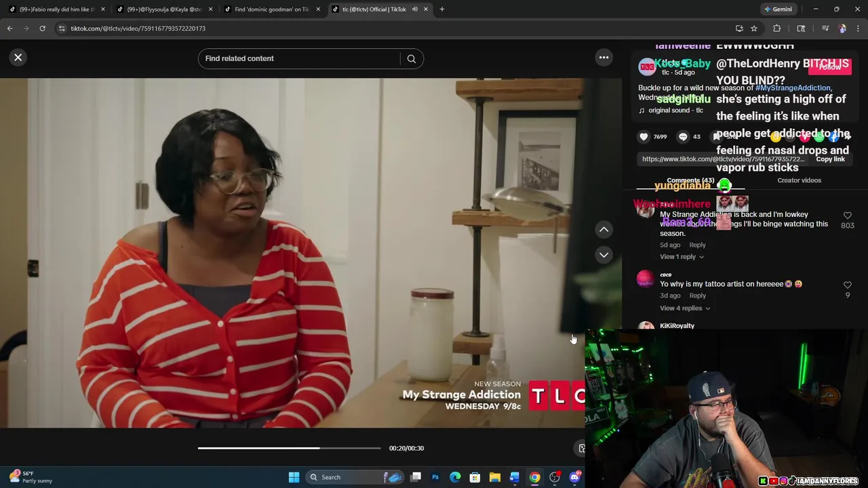Open OBS from the taskbar

point(555,477)
